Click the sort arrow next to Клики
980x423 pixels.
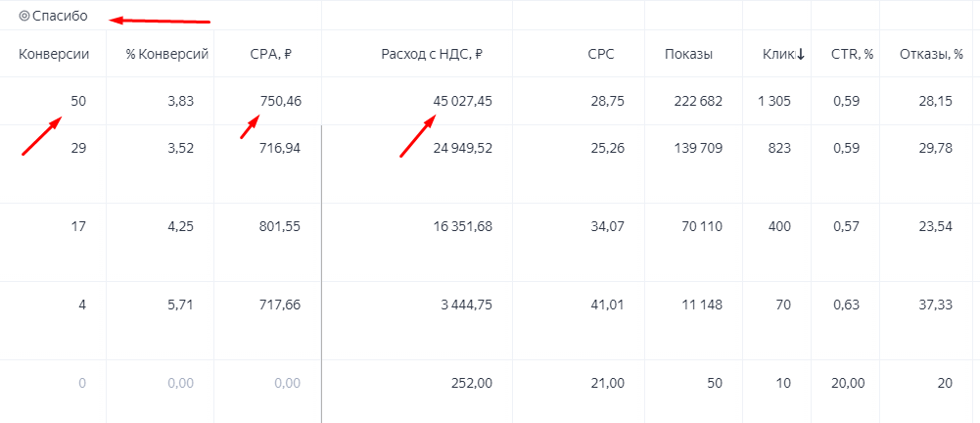tap(801, 55)
